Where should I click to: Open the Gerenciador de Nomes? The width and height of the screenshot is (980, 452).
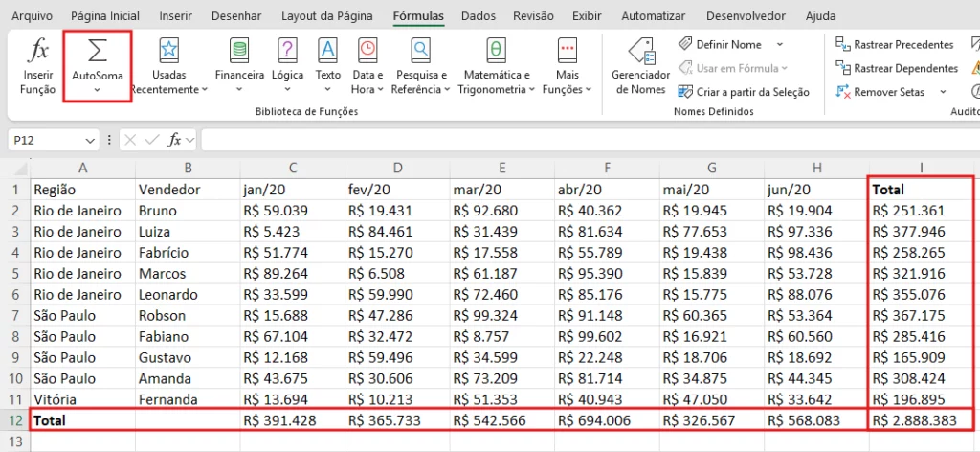[640, 66]
